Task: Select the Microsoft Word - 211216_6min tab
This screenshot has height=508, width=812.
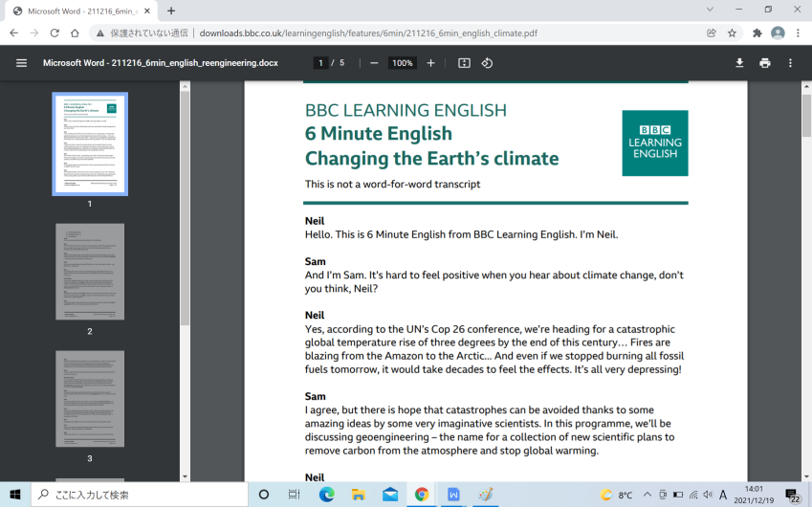Action: [x=83, y=11]
